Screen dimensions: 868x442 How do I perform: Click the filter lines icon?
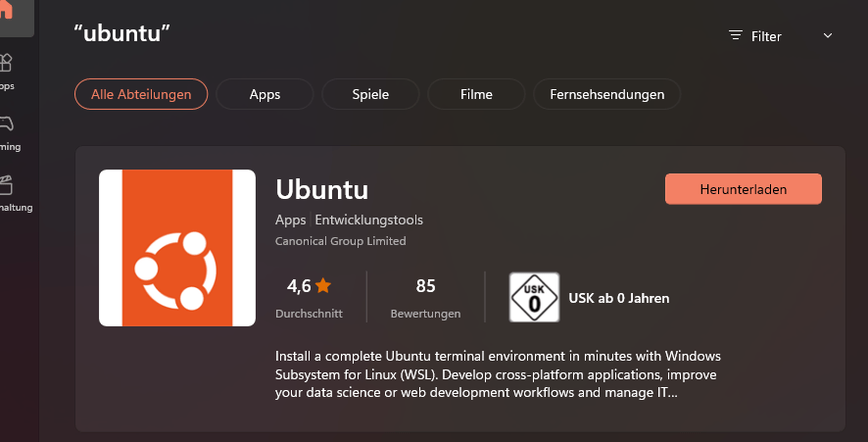point(736,36)
